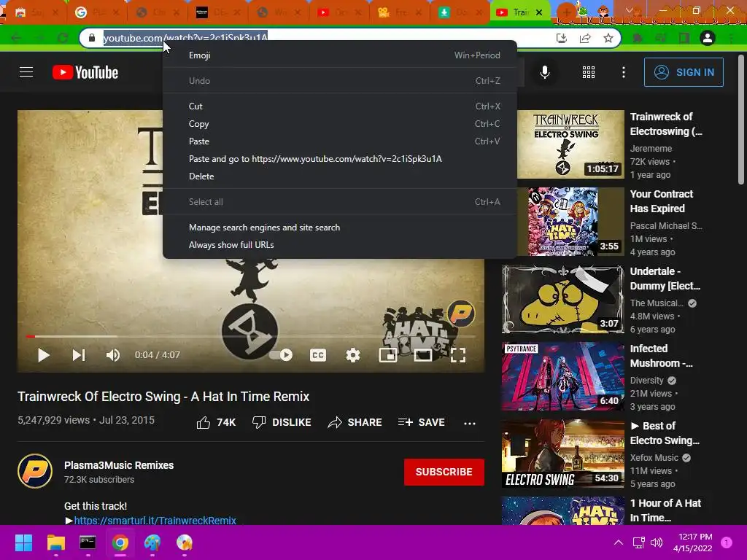Select Cut from the context menu
747x560 pixels.
point(340,106)
